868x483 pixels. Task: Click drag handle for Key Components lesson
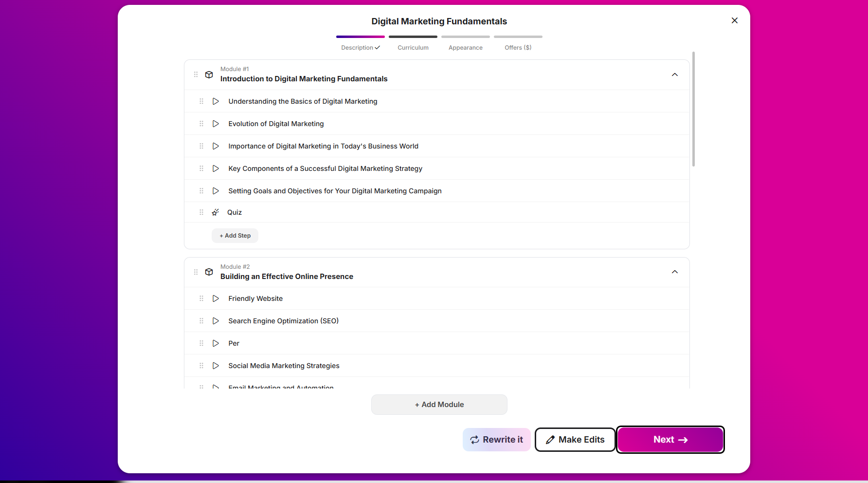tap(201, 168)
